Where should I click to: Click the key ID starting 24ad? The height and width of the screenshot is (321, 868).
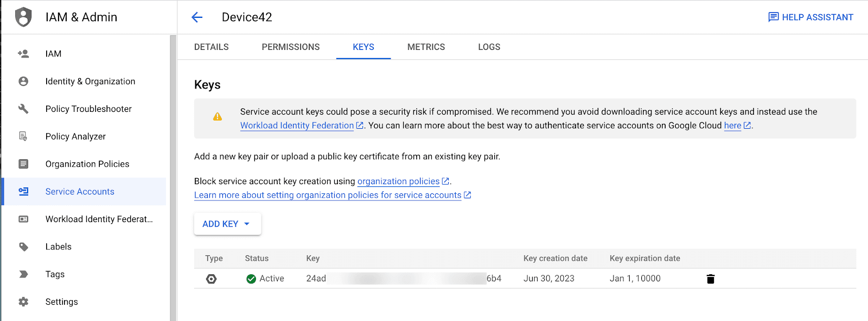click(x=404, y=279)
